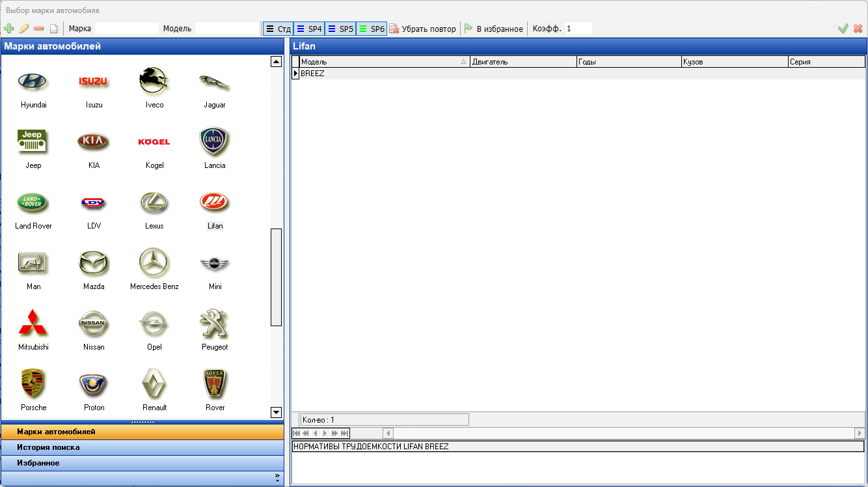
Task: Click the red X cancel icon
Action: [858, 29]
